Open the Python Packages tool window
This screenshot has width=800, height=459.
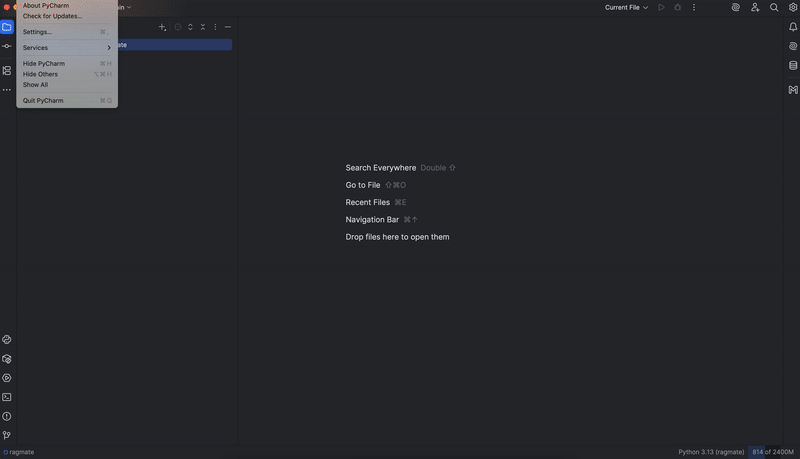(7, 359)
